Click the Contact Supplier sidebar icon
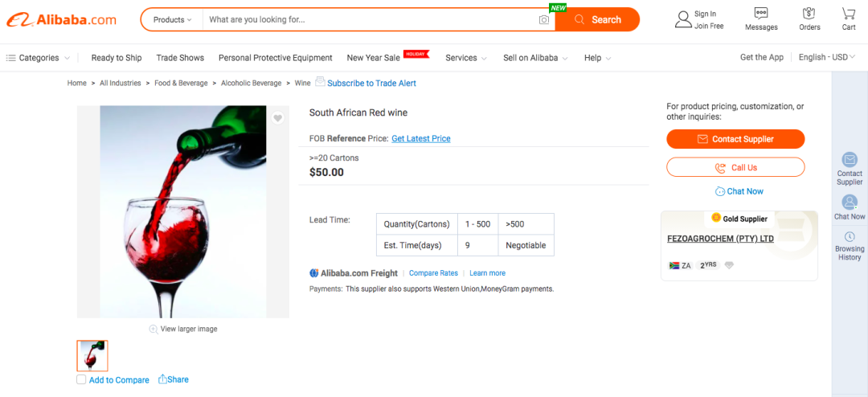The width and height of the screenshot is (868, 397). (x=850, y=160)
